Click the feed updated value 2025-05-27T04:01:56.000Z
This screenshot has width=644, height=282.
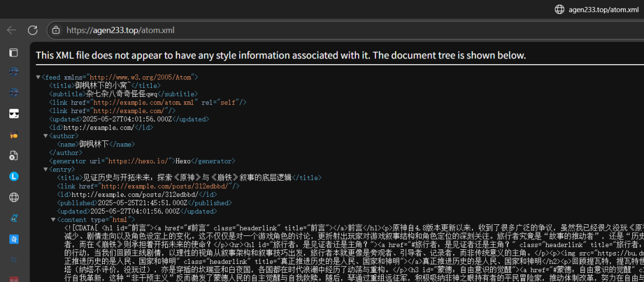pyautogui.click(x=127, y=119)
